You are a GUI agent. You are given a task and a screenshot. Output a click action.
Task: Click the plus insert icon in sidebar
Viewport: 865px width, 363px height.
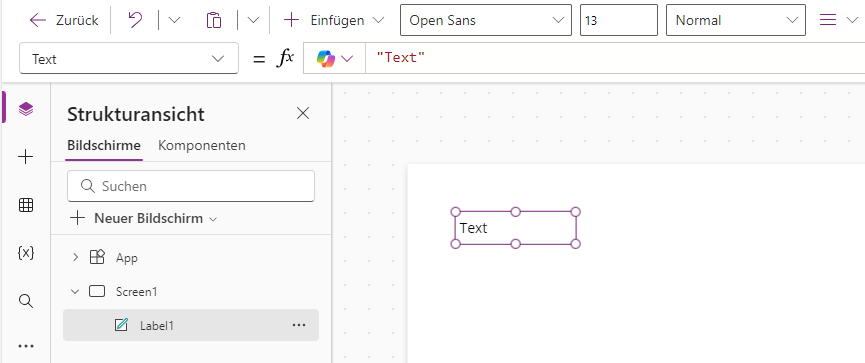(25, 157)
